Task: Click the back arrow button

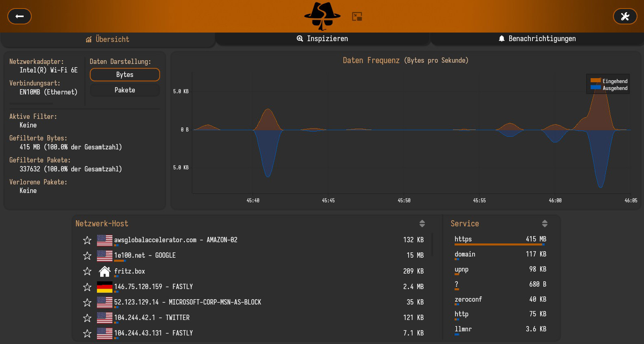Action: [x=20, y=16]
